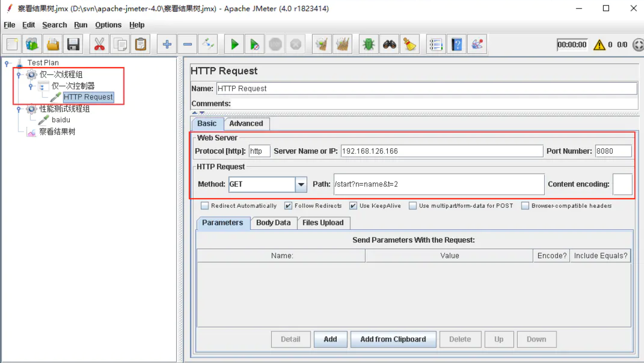Open the Search menu

pyautogui.click(x=55, y=25)
